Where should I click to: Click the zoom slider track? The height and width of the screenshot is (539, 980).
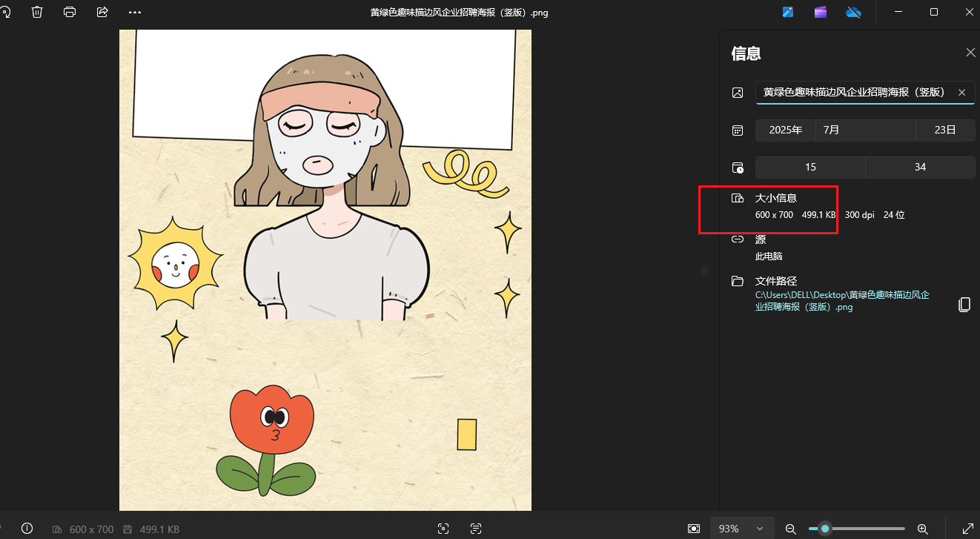(x=867, y=529)
